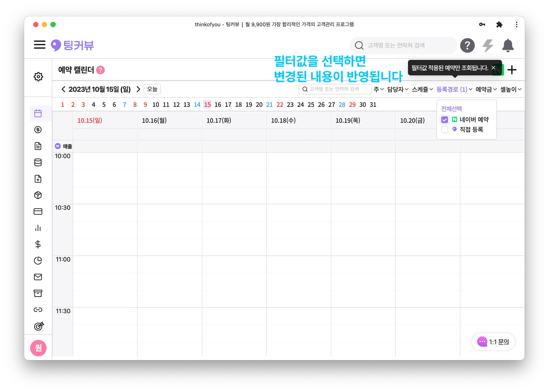Image resolution: width=549 pixels, height=392 pixels.
Task: Check the 직접 등록 checkbox
Action: [444, 130]
